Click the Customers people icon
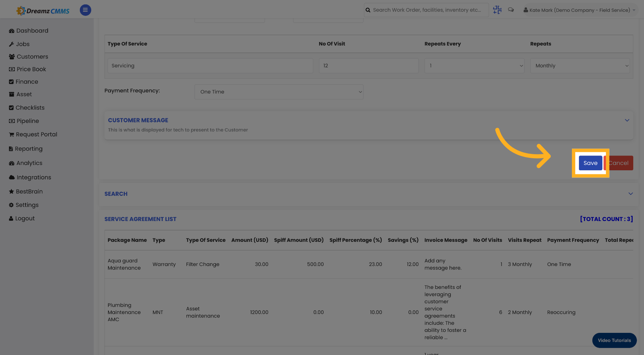Screen dimensions: 644x355 click(12, 57)
